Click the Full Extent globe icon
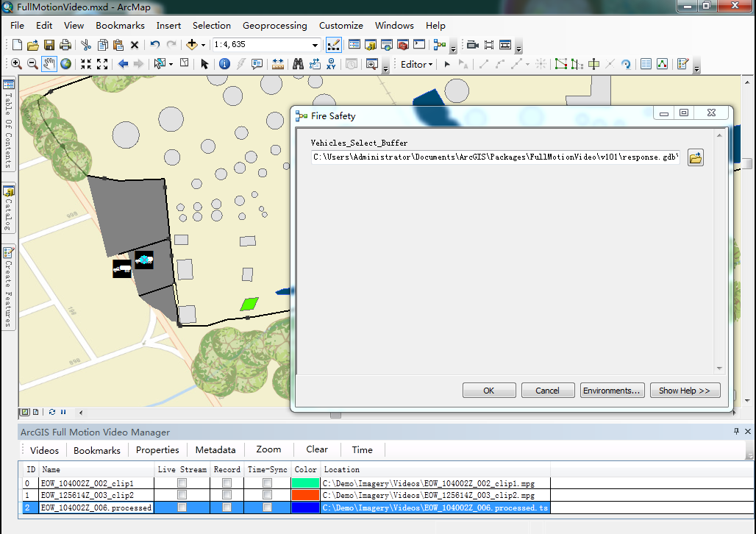Screen dimensions: 756x534 pos(65,64)
